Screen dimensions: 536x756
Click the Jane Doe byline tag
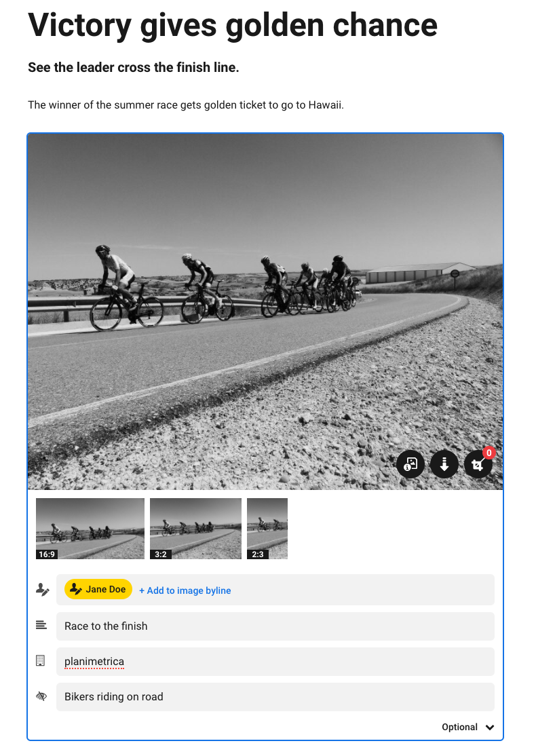[x=98, y=589]
